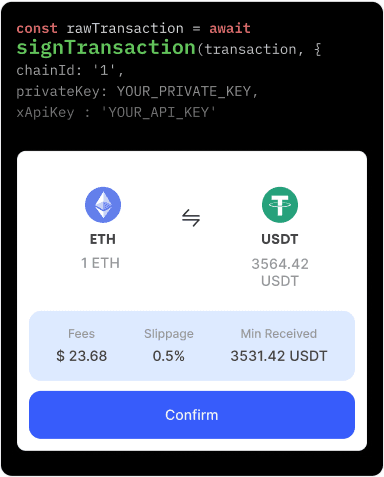Screen dimensions: 384x477
Task: Click the Slippage label
Action: coord(169,334)
